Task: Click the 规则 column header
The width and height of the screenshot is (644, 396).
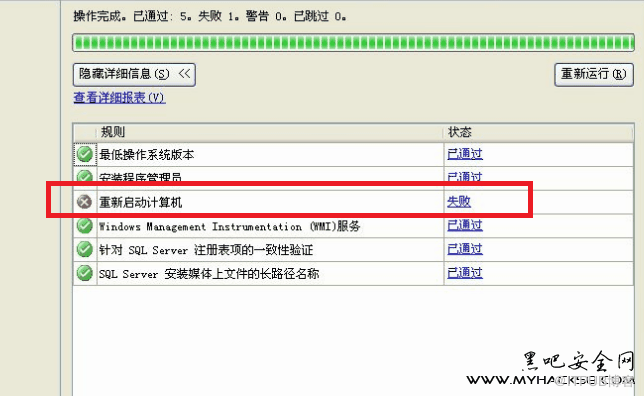Action: [x=270, y=132]
